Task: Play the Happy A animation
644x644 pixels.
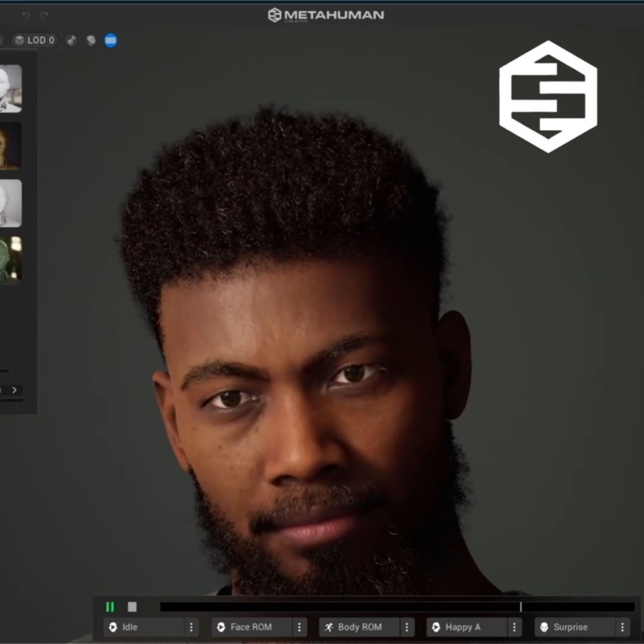Action: [467, 627]
